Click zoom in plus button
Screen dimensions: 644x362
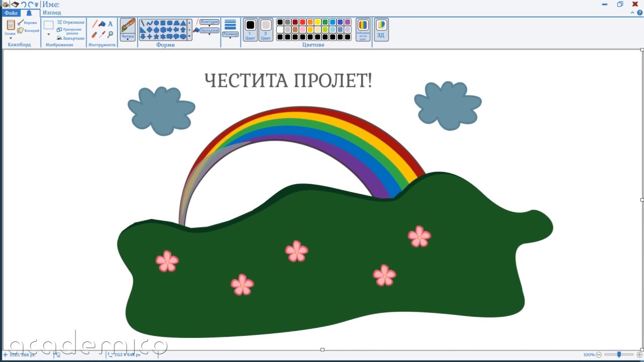point(639,354)
